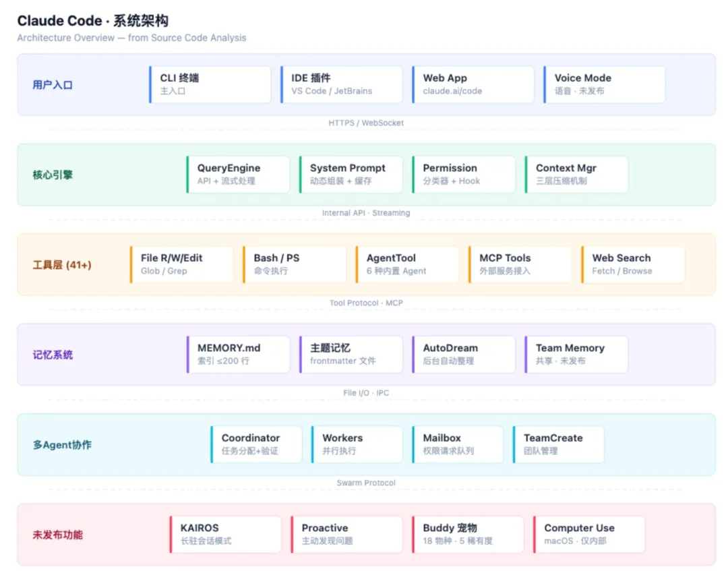
Task: Select the TeamCreate card
Action: tap(559, 445)
